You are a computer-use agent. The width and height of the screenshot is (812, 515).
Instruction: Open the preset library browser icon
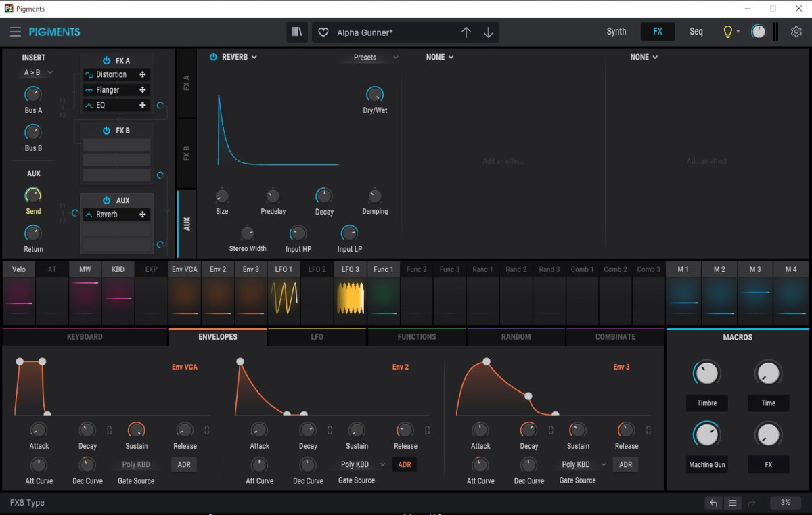click(x=297, y=32)
